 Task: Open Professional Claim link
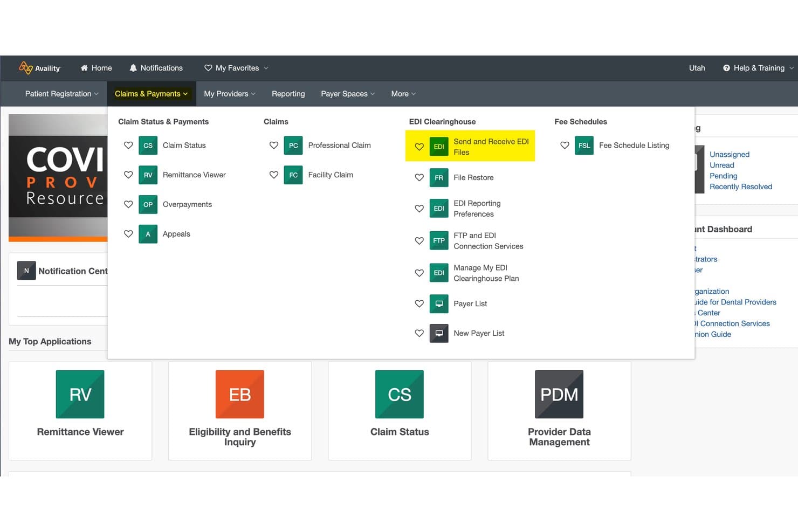pyautogui.click(x=339, y=146)
